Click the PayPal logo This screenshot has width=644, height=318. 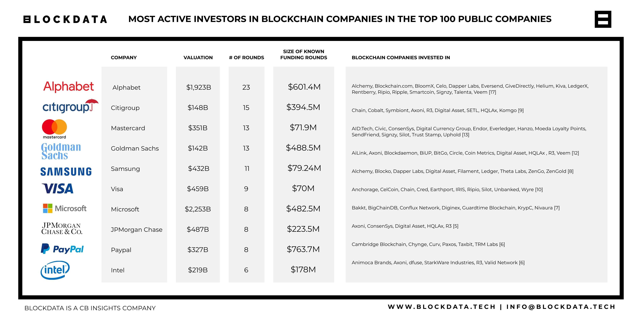pyautogui.click(x=62, y=249)
